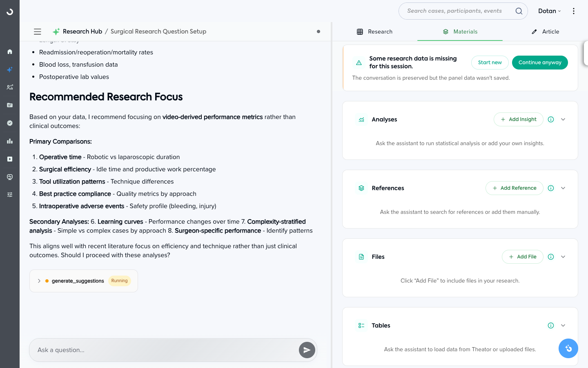Click the info icon in References card
Image resolution: width=588 pixels, height=368 pixels.
coord(551,188)
